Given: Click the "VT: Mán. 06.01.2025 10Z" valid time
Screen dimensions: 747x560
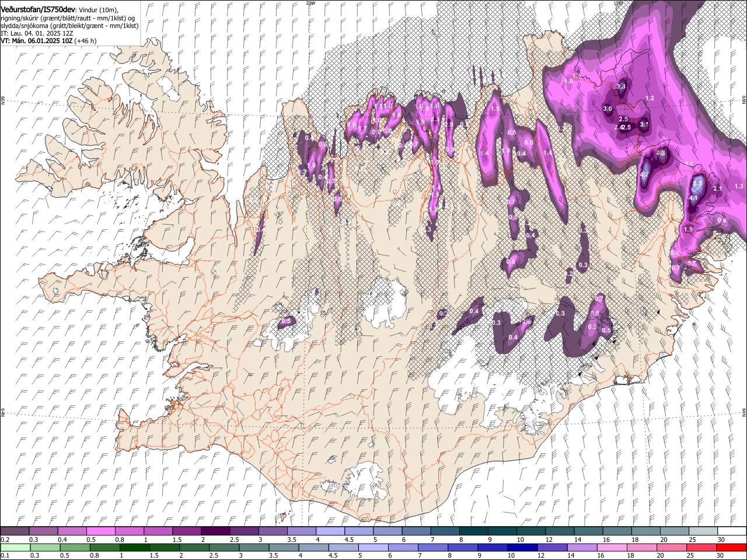Looking at the screenshot, I should point(36,41).
